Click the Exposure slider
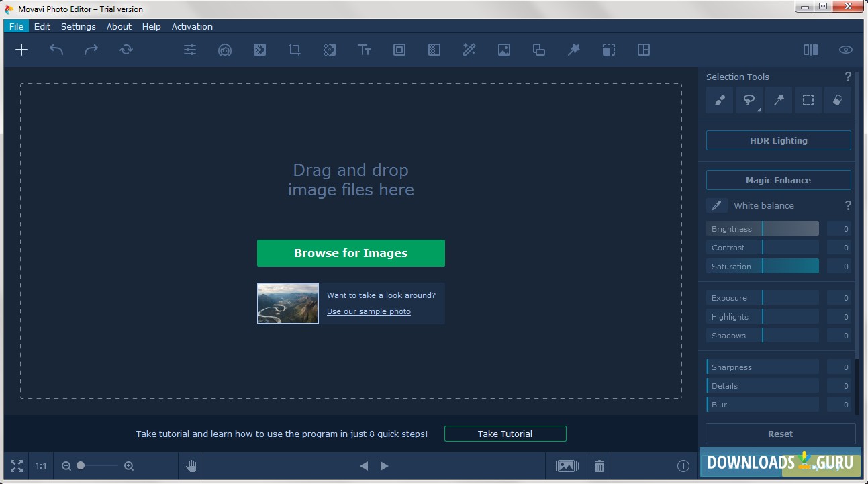This screenshot has width=868, height=484. (x=763, y=298)
